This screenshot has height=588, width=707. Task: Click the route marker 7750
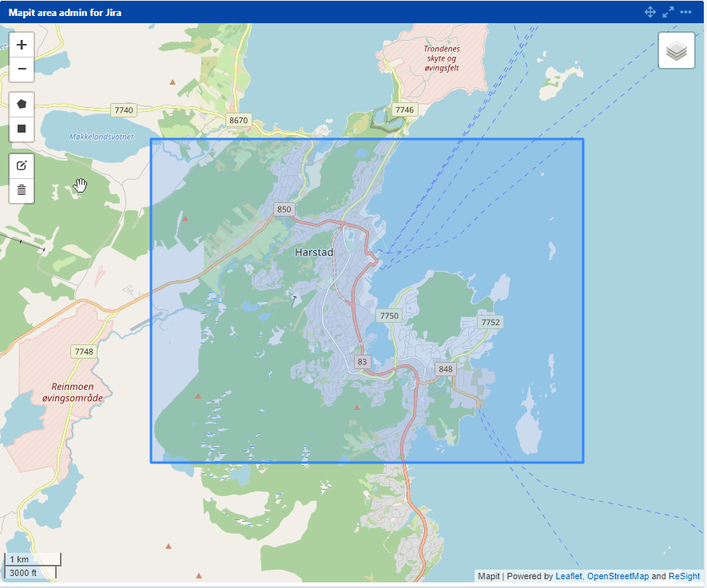click(x=389, y=316)
